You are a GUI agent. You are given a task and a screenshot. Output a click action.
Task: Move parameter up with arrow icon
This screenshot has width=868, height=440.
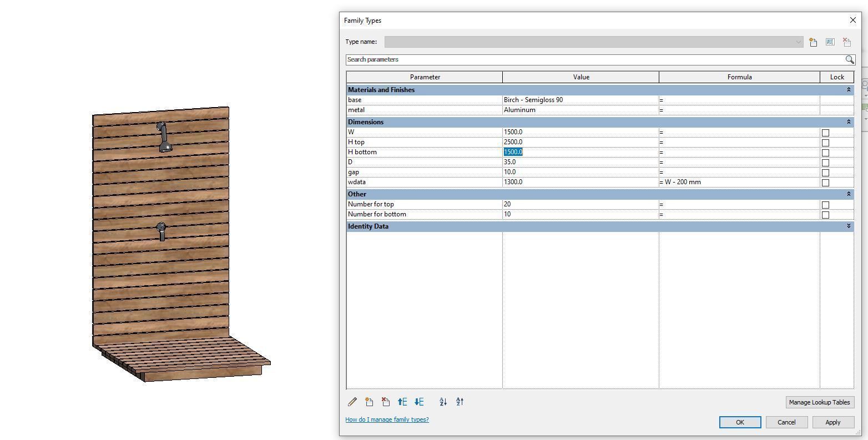click(x=402, y=402)
